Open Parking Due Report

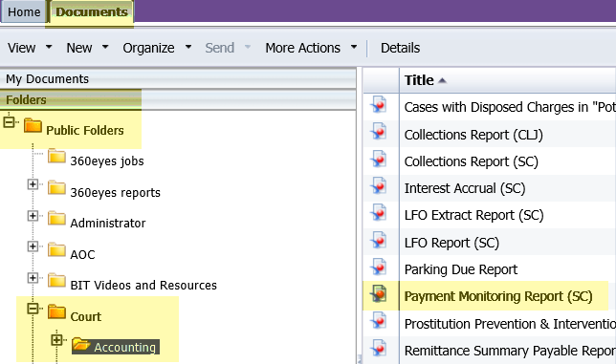(x=461, y=269)
